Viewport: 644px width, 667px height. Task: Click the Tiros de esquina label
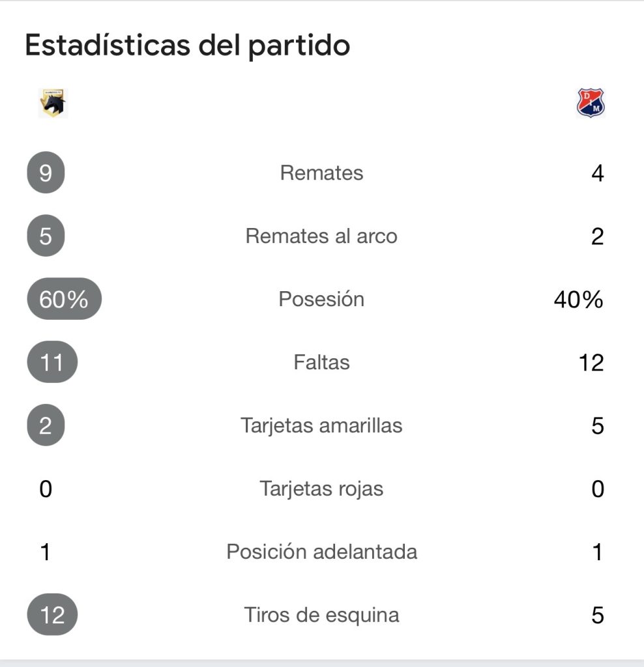pos(321,615)
